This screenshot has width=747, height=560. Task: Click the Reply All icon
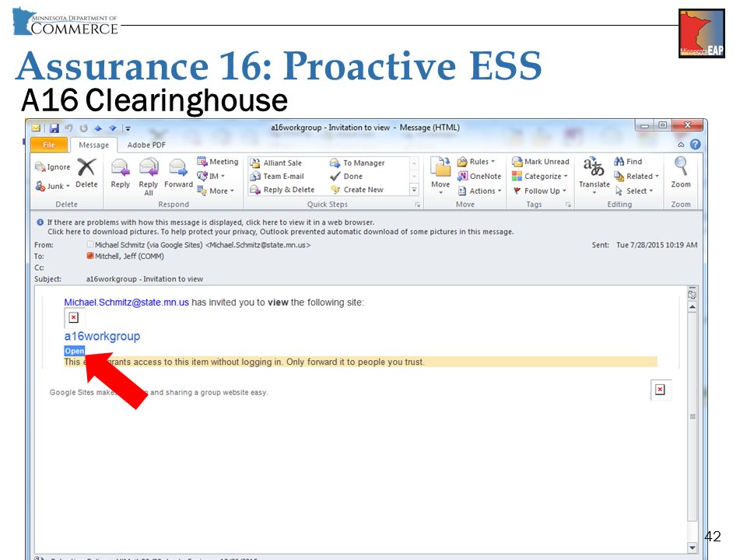(x=149, y=177)
